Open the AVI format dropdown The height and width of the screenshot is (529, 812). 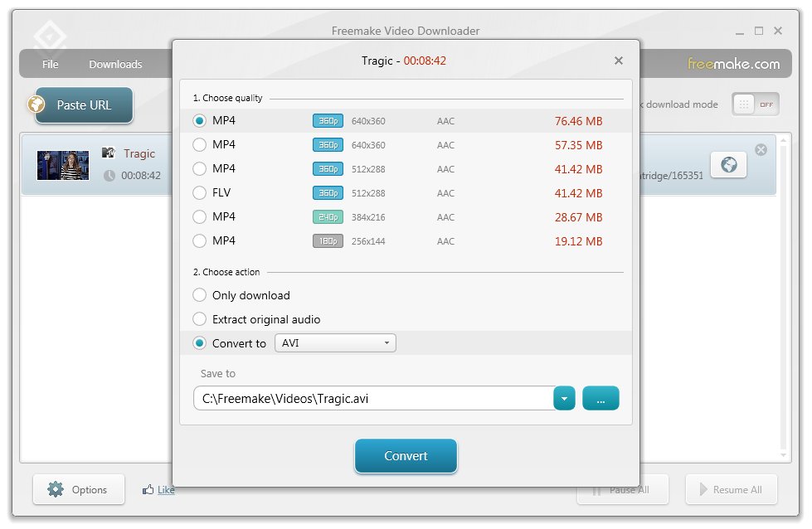pos(335,343)
